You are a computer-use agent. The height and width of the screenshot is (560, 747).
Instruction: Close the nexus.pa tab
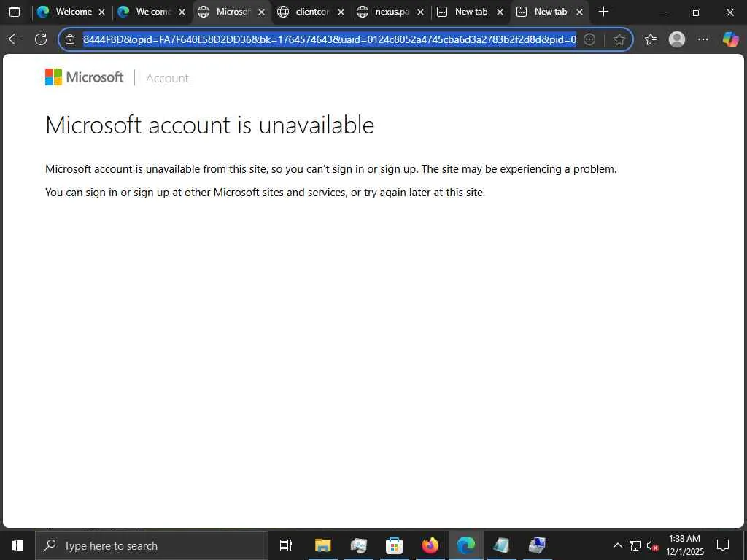point(420,12)
